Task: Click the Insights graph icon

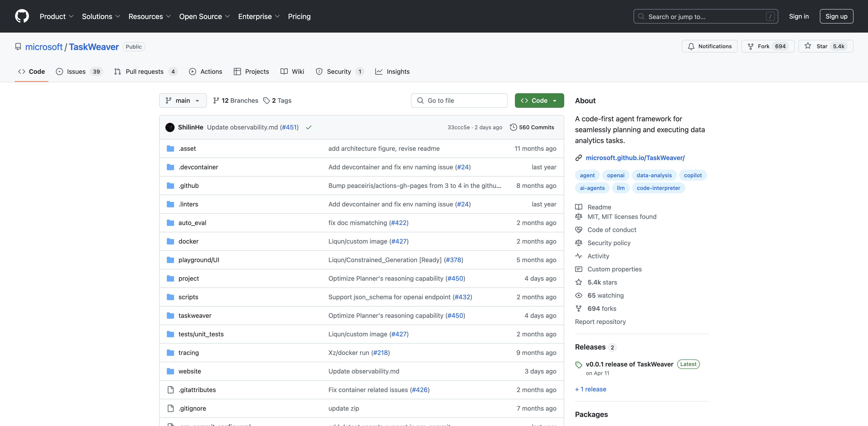Action: [x=379, y=71]
